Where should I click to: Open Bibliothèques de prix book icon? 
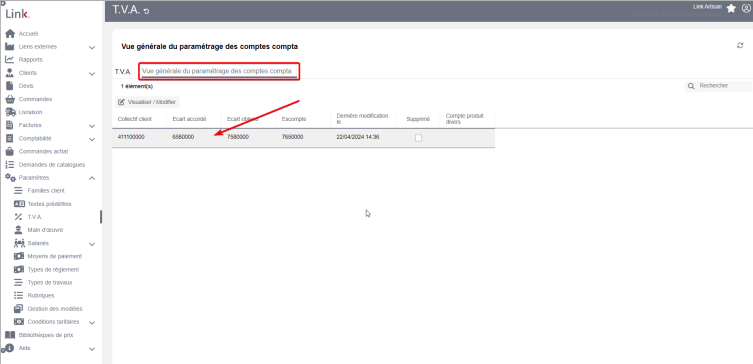tap(10, 335)
